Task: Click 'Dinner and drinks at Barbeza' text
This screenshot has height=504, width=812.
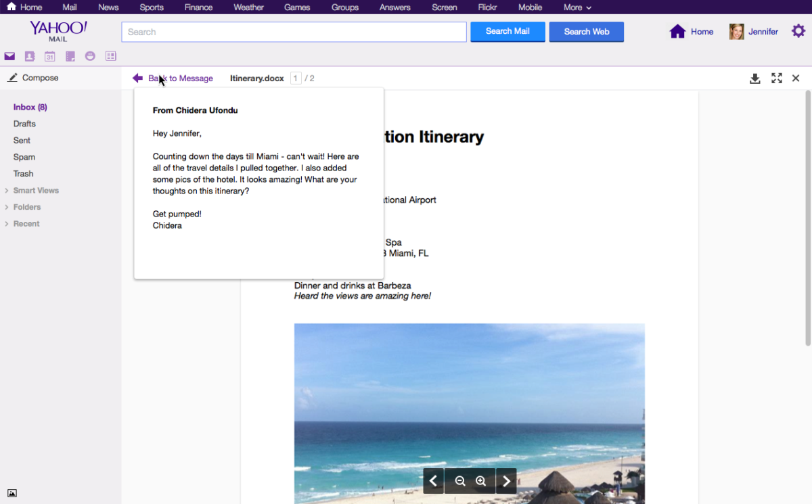Action: click(353, 285)
